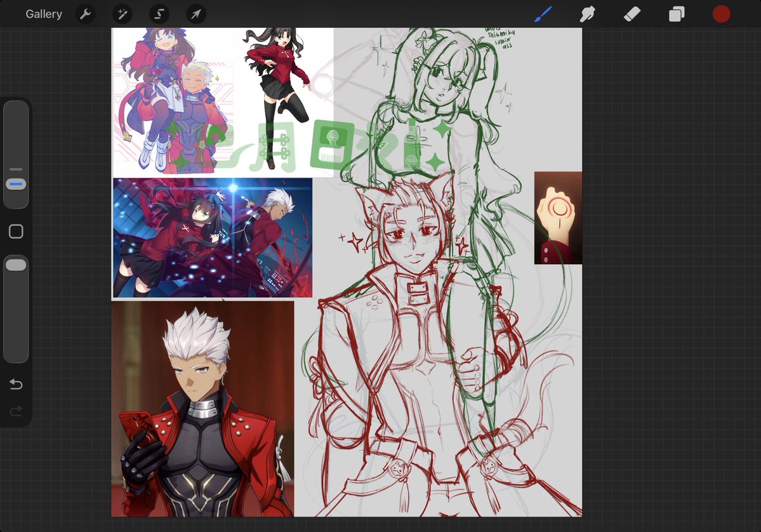Click the brush opacity slider handle
761x532 pixels.
tap(16, 265)
